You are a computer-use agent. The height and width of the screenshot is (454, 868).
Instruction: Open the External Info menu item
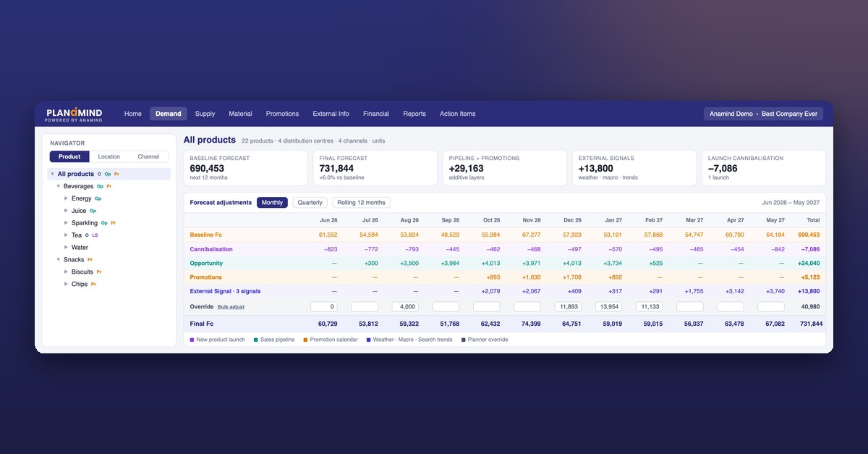tap(331, 114)
